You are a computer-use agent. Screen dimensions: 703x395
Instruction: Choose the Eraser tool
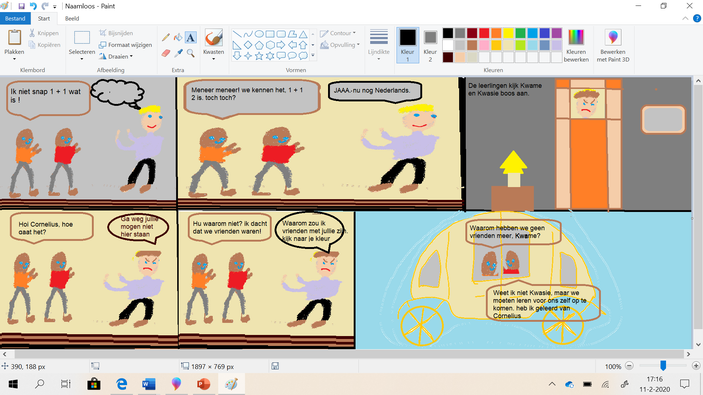coord(165,53)
